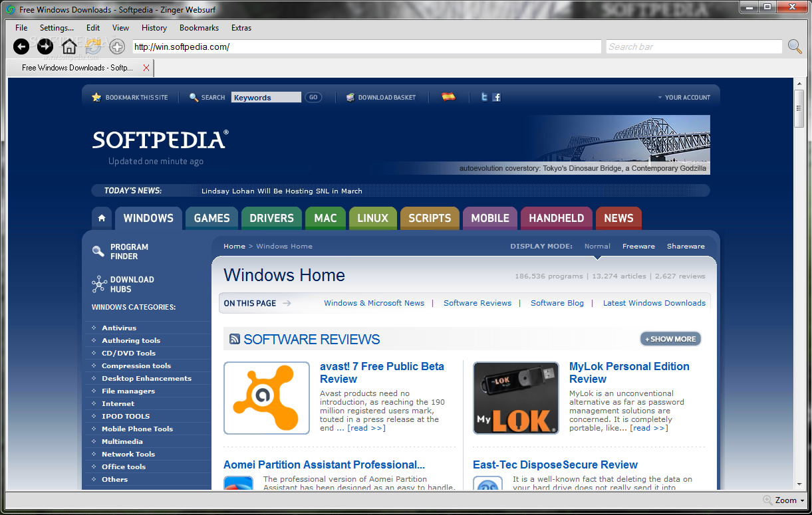Click the GO search button

(x=313, y=97)
